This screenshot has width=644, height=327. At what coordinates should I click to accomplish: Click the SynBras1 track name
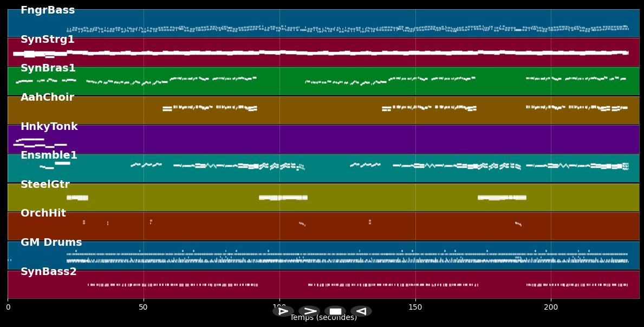point(48,68)
